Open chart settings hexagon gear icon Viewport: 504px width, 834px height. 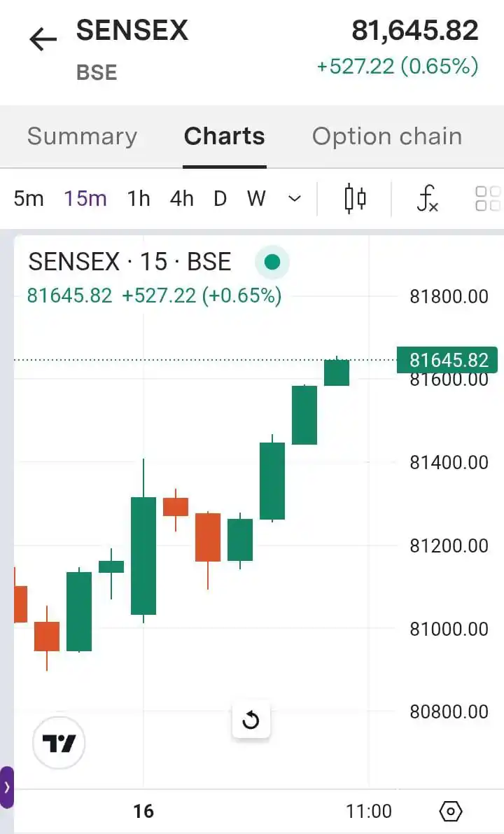click(x=451, y=811)
